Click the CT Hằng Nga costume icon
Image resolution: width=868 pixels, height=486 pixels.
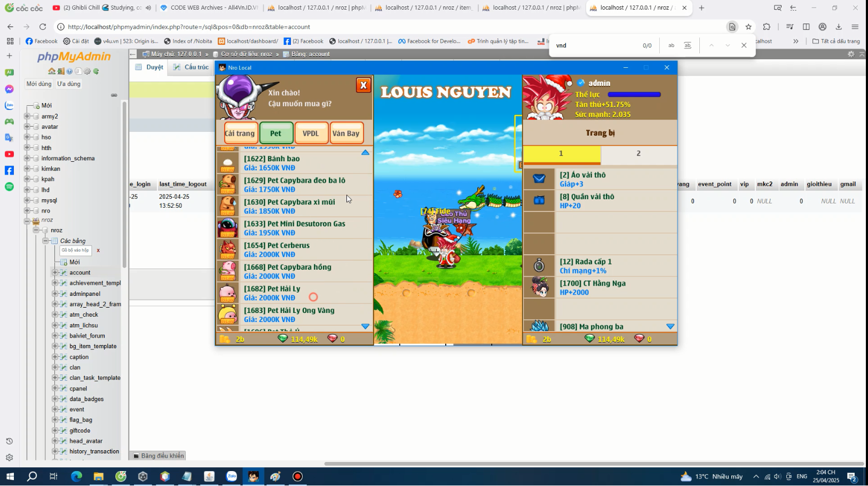(539, 287)
